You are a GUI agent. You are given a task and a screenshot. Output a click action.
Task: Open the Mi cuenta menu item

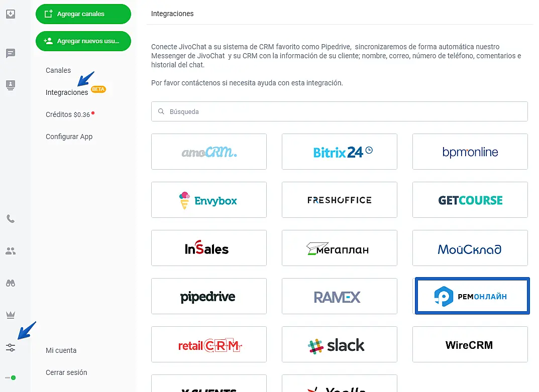61,350
